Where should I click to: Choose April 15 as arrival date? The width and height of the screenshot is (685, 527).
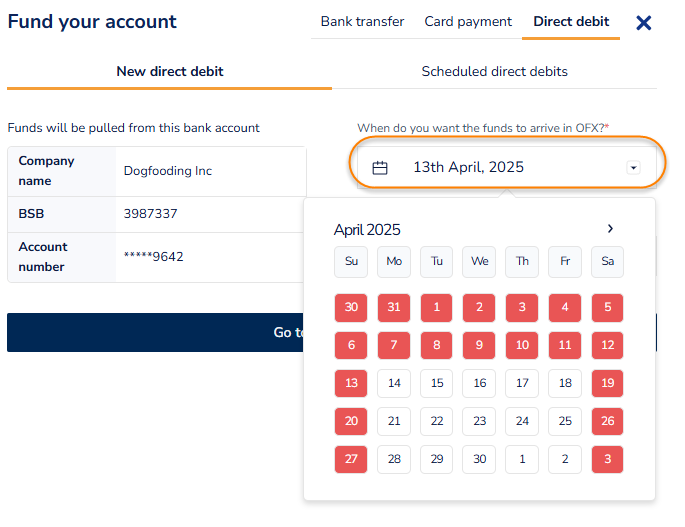coord(437,383)
